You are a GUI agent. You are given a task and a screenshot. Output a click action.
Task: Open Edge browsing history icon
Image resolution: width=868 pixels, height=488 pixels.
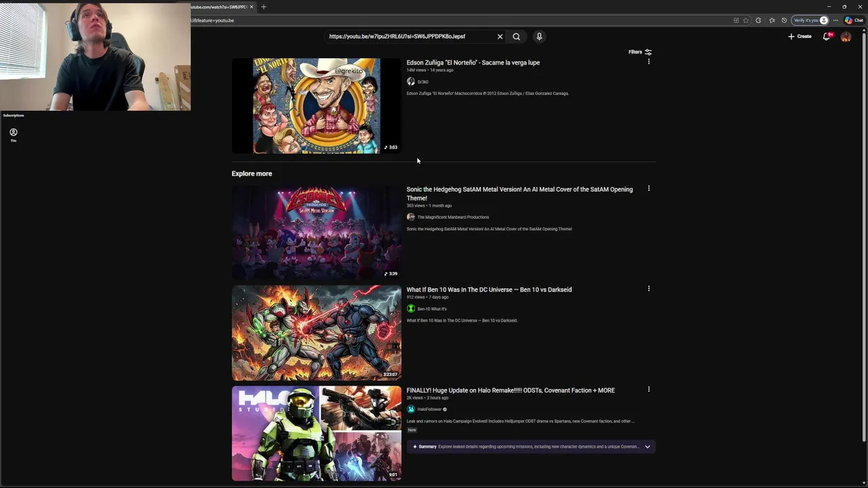[x=784, y=20]
